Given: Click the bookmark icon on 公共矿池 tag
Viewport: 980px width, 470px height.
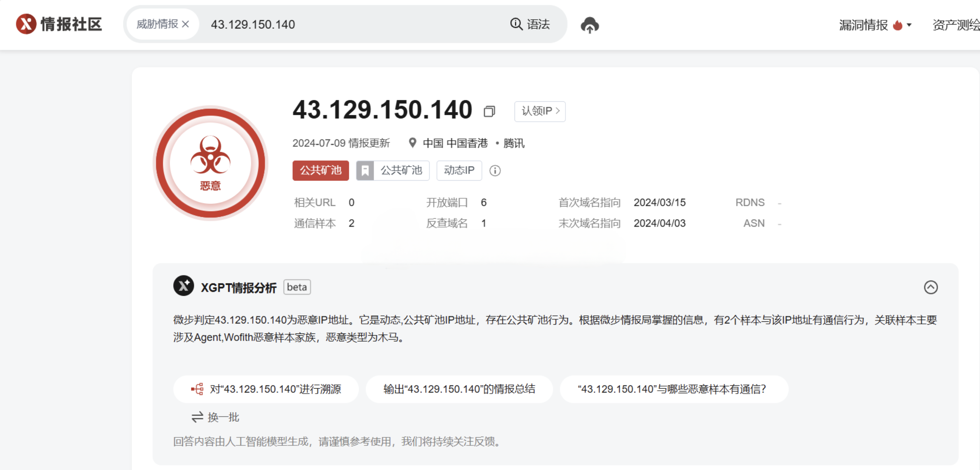Looking at the screenshot, I should 365,170.
